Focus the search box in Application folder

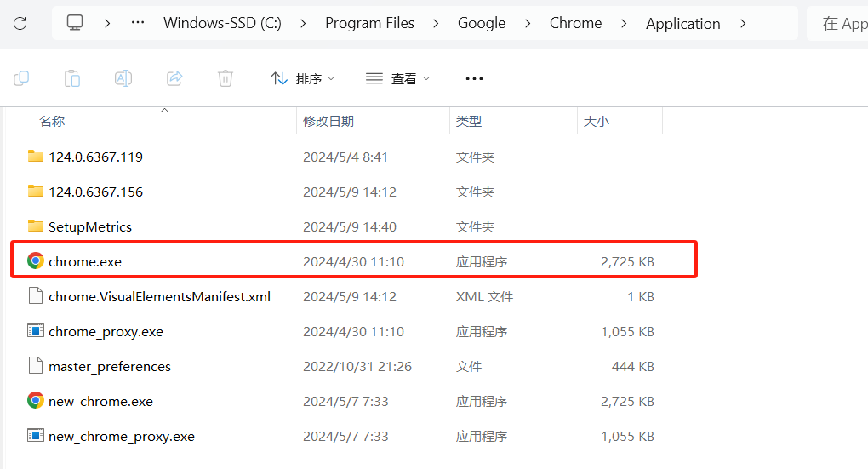(837, 23)
